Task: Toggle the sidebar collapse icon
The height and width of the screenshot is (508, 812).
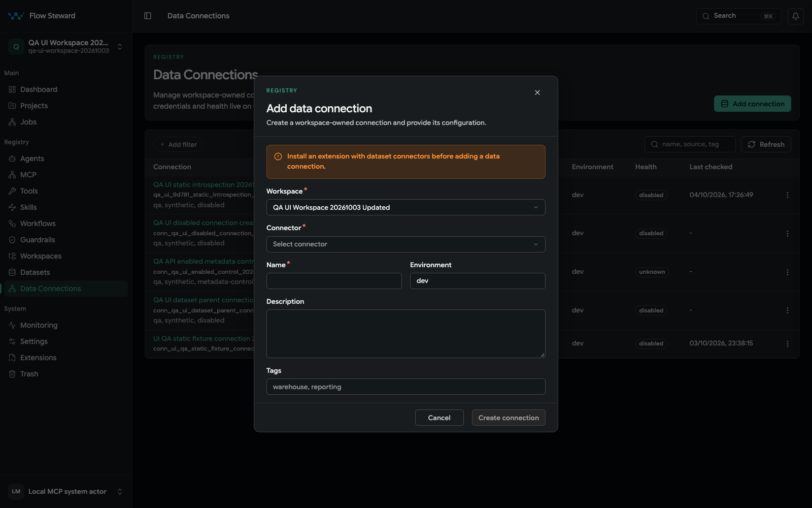Action: point(148,16)
